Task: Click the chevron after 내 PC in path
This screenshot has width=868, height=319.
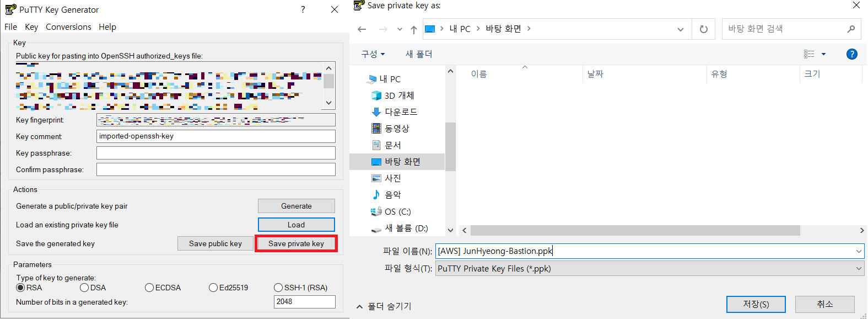Action: click(x=478, y=29)
